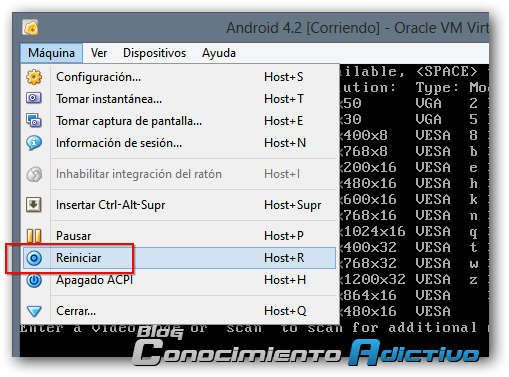The width and height of the screenshot is (509, 377).
Task: Click the VirtualBox window title icon
Action: pyautogui.click(x=30, y=27)
